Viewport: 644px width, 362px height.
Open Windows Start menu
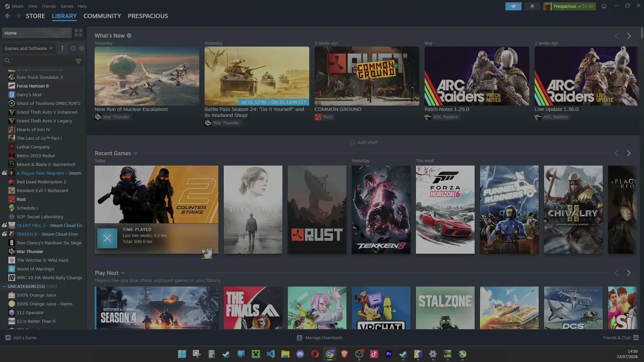click(x=182, y=354)
